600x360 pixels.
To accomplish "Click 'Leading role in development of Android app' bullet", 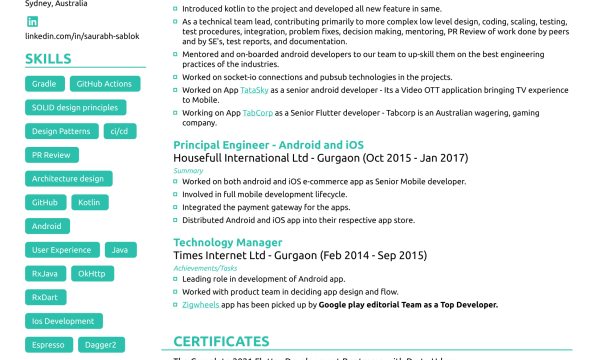I will click(x=264, y=279).
